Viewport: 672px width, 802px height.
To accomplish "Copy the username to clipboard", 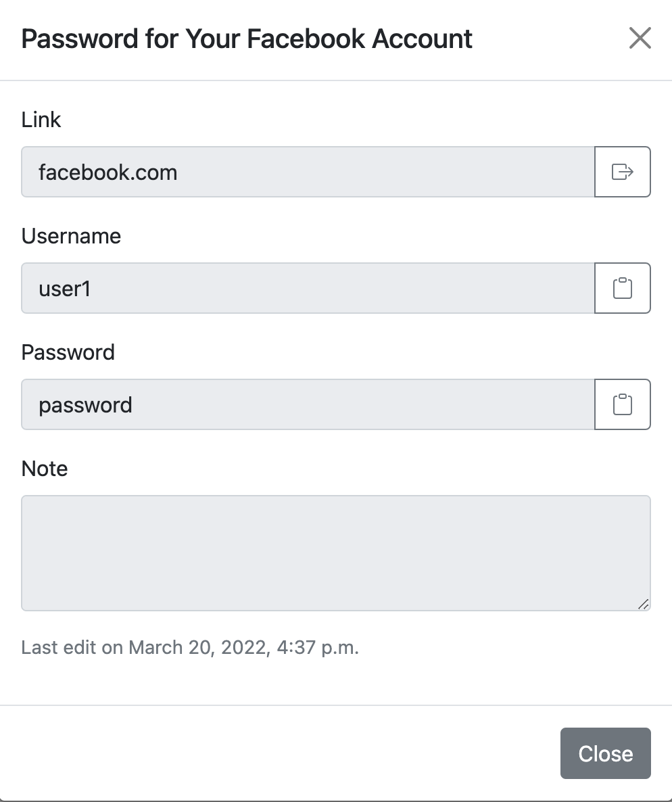I will 623,288.
